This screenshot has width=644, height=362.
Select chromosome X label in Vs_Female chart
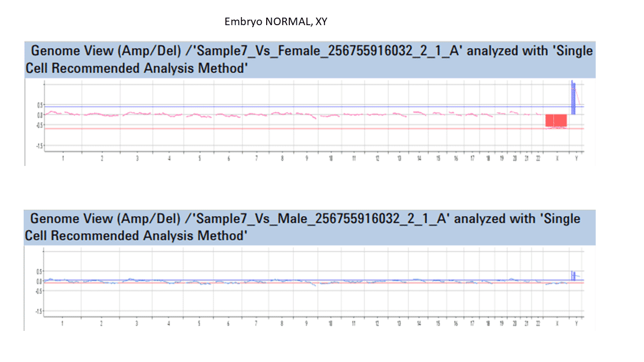556,158
